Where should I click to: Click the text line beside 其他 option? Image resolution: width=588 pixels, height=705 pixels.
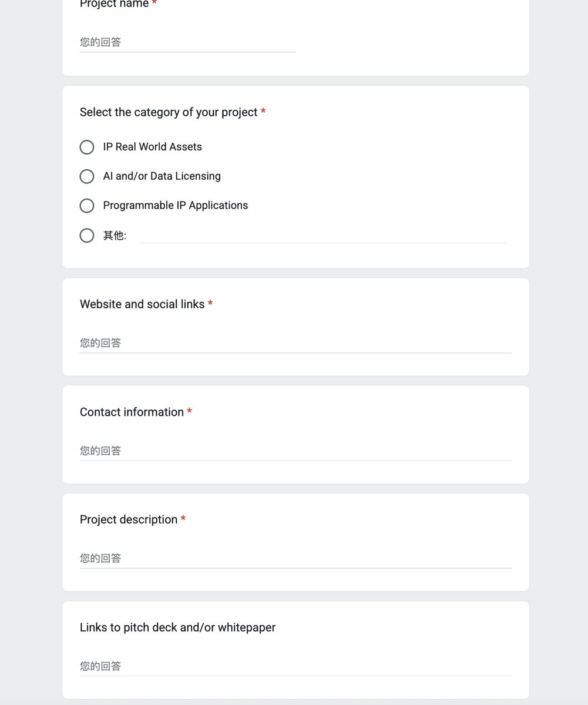pyautogui.click(x=324, y=236)
